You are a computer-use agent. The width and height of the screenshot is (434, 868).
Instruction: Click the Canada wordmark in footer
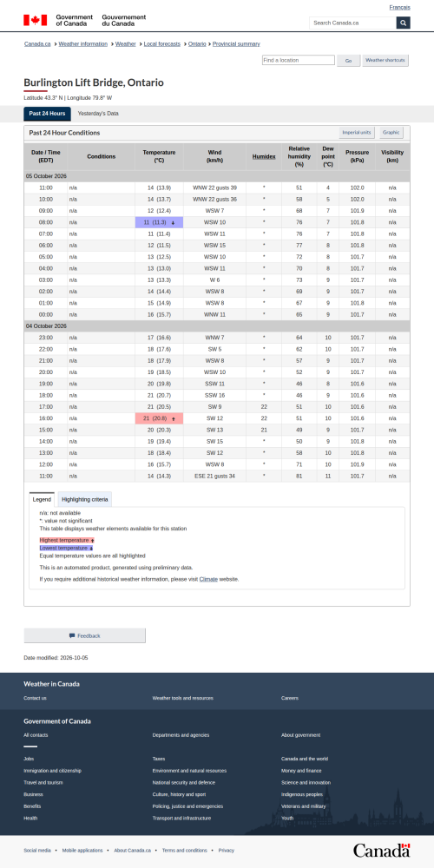coord(381,850)
